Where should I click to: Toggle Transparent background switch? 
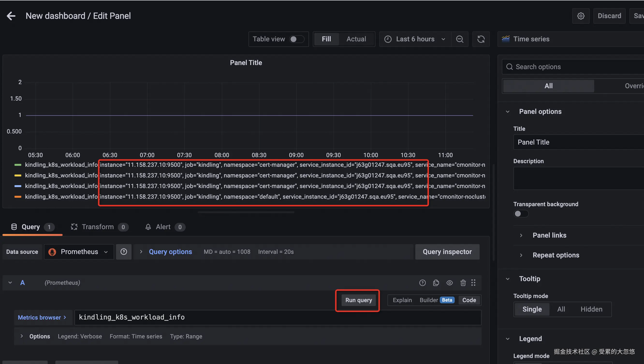[521, 214]
